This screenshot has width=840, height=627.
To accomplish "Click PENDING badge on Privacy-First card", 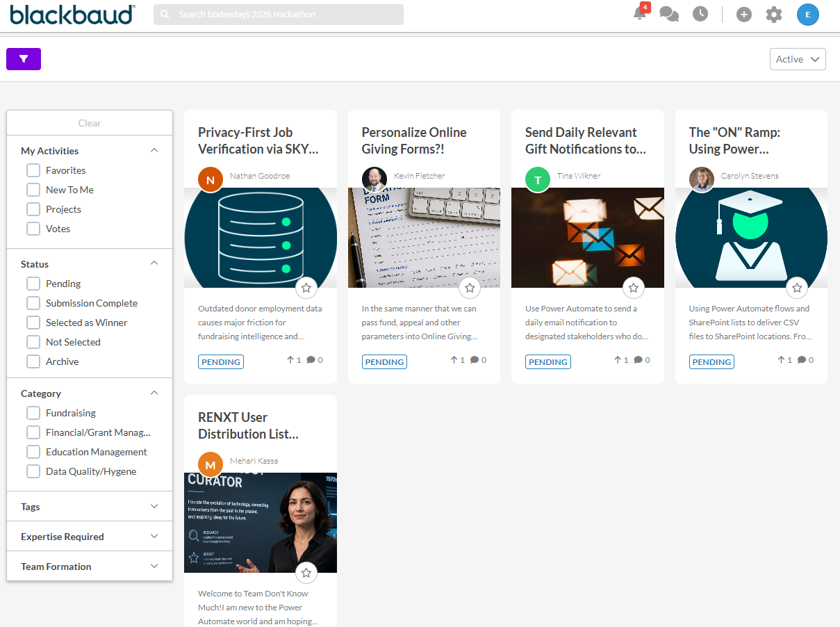I will (221, 361).
